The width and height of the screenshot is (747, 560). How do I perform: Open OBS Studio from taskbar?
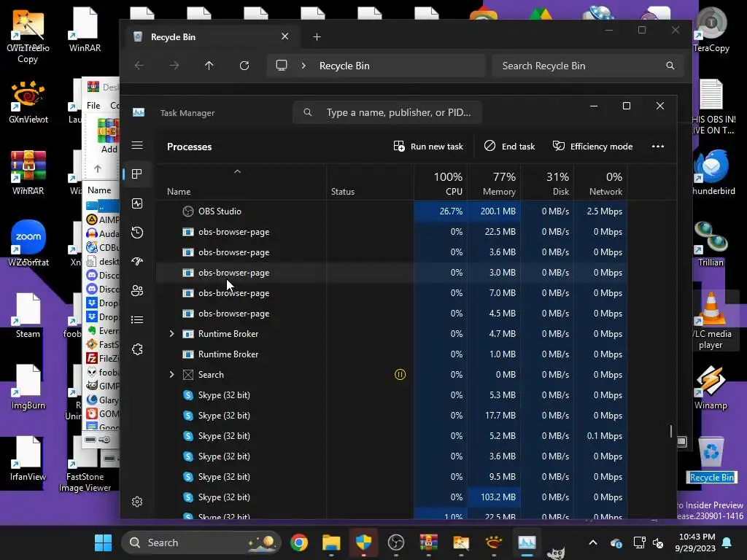396,542
